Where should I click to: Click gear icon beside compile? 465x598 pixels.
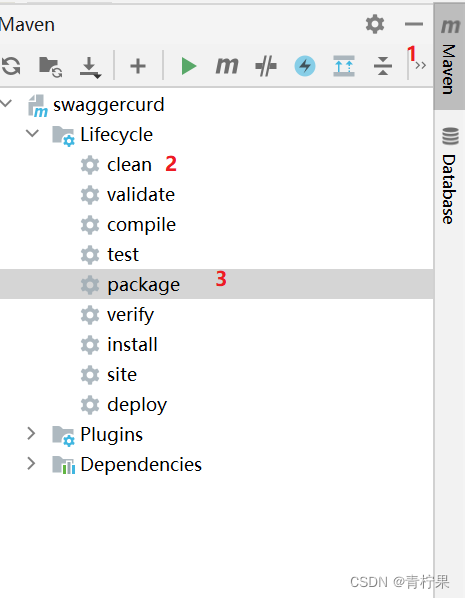coord(90,225)
